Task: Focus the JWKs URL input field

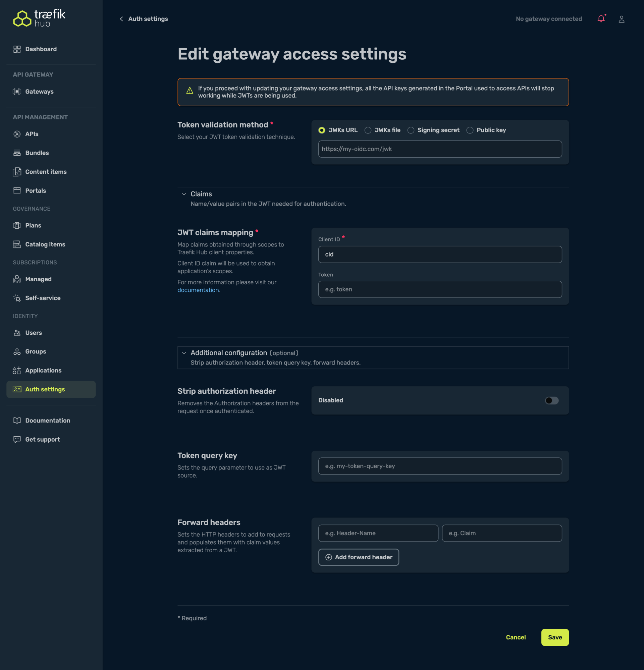Action: click(x=440, y=149)
